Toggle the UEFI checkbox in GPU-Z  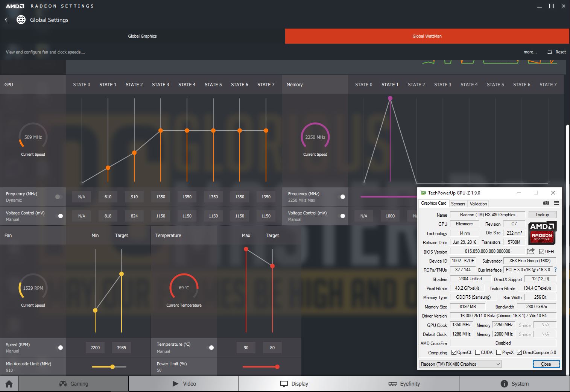[541, 251]
